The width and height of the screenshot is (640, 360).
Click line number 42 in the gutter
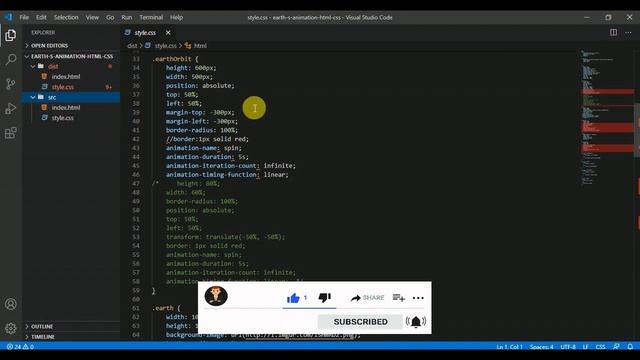136,139
